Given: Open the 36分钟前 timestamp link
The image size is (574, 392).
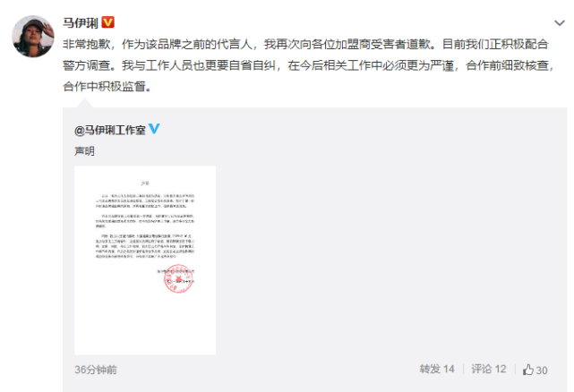Looking at the screenshot, I should point(96,370).
